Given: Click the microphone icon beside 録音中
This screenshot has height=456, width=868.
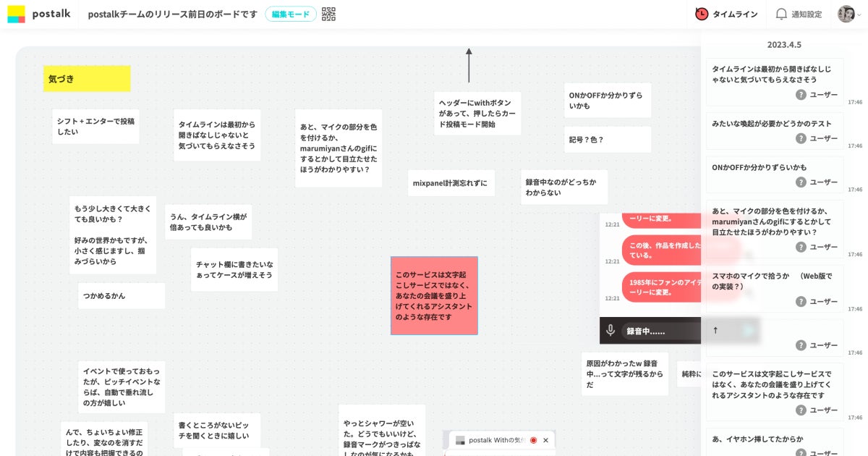Looking at the screenshot, I should (610, 330).
